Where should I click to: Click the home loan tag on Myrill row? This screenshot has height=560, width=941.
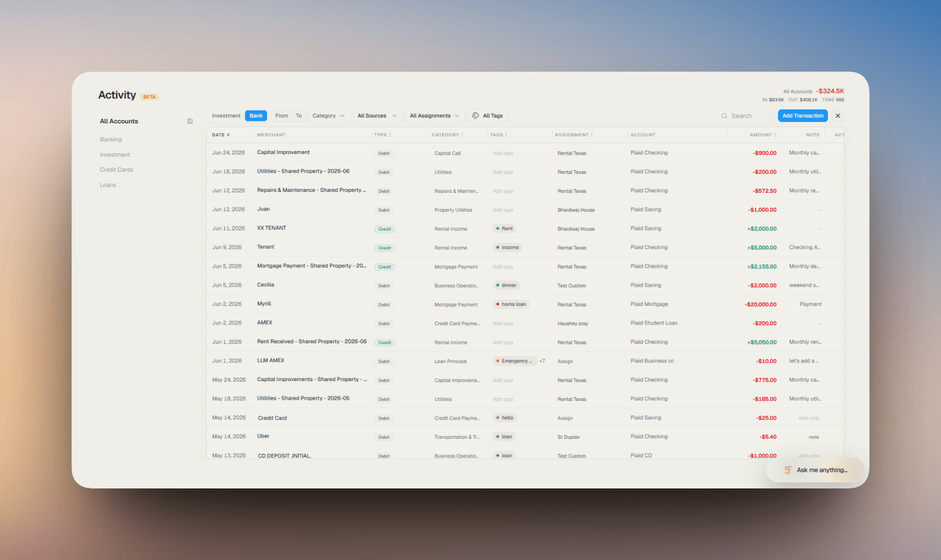(x=511, y=304)
